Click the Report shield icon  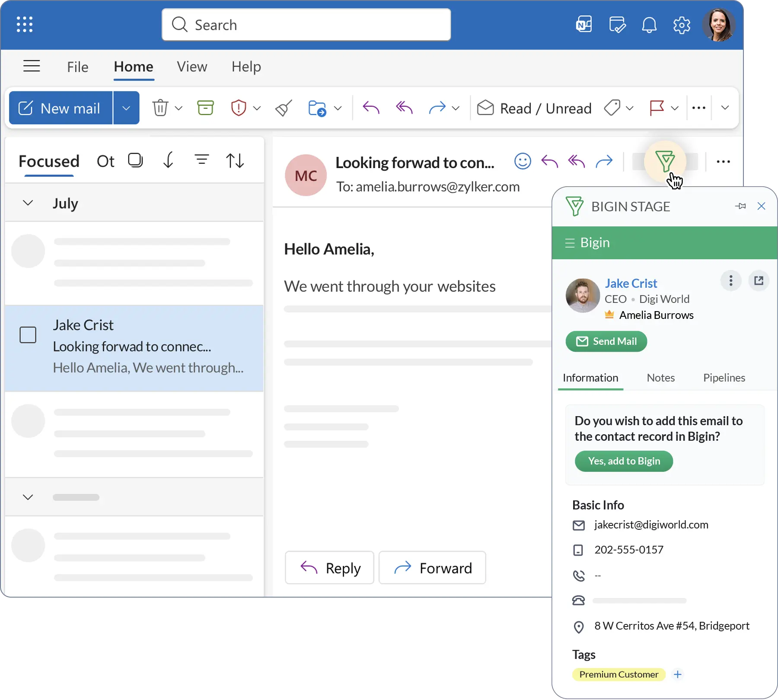[x=239, y=108]
